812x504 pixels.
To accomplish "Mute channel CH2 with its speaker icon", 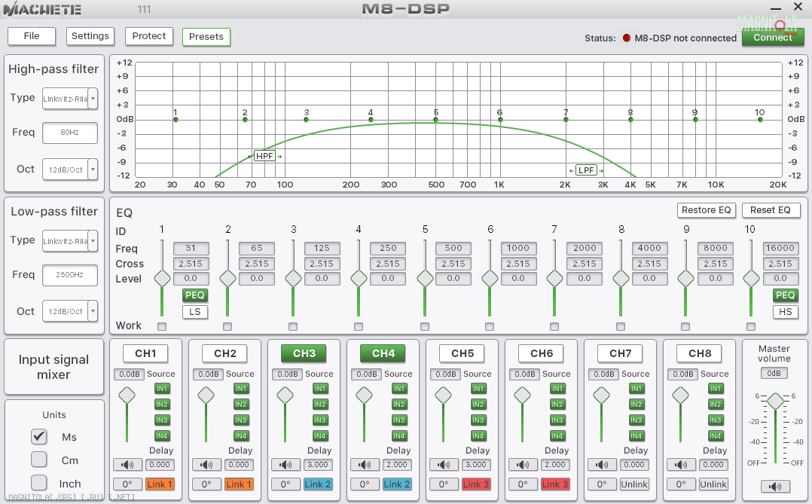I will tap(206, 465).
